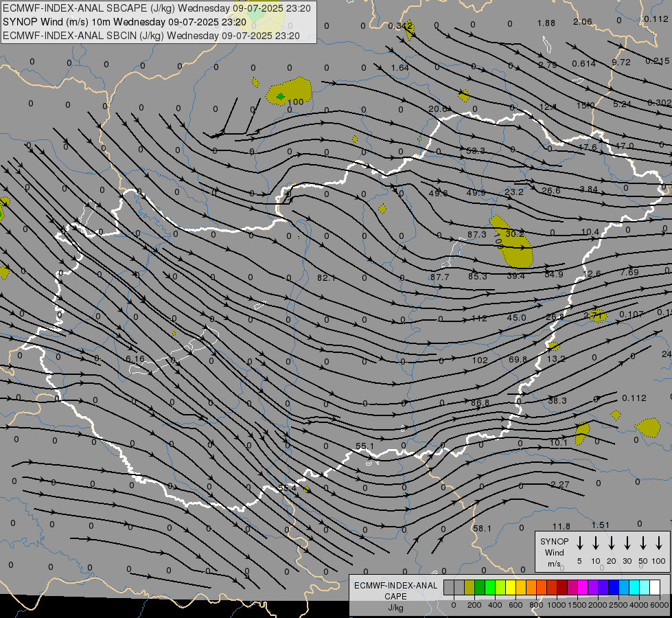Select the SBCIN title line in header box

tap(151, 36)
